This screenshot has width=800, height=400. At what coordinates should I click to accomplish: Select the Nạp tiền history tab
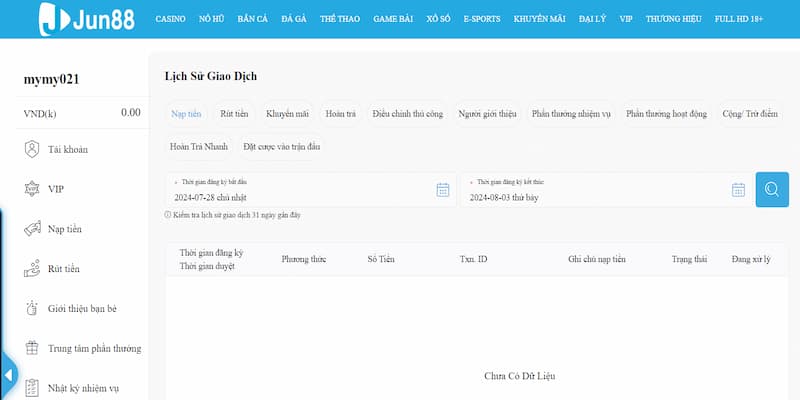[186, 114]
